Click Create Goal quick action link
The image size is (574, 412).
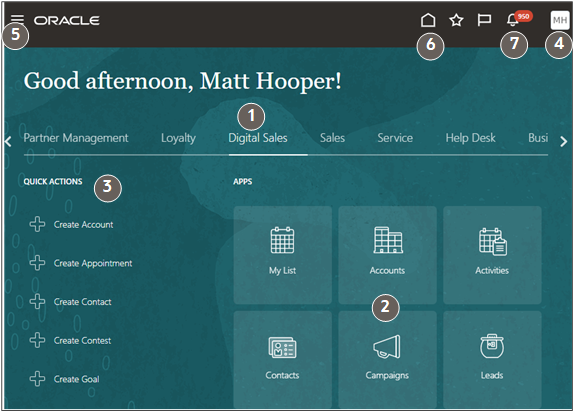click(77, 379)
